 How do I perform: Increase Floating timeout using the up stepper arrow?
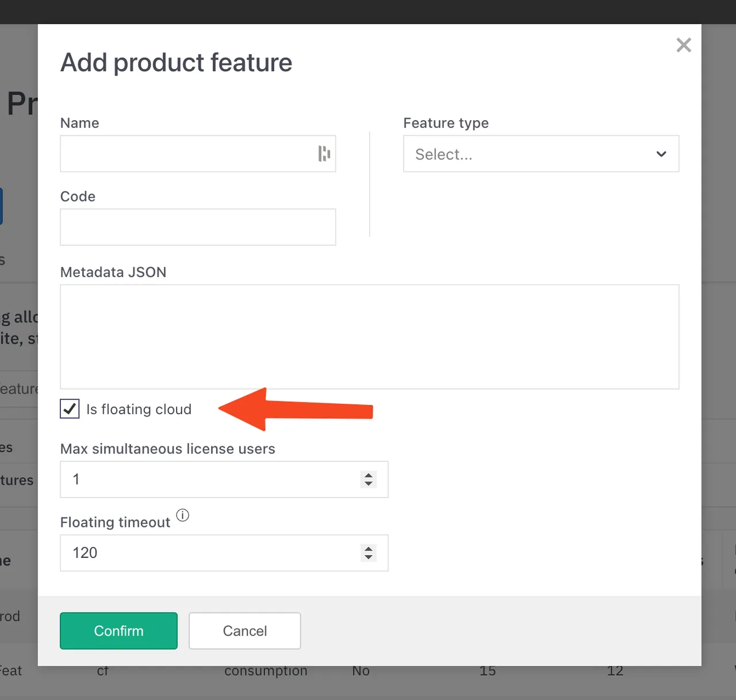(x=369, y=549)
